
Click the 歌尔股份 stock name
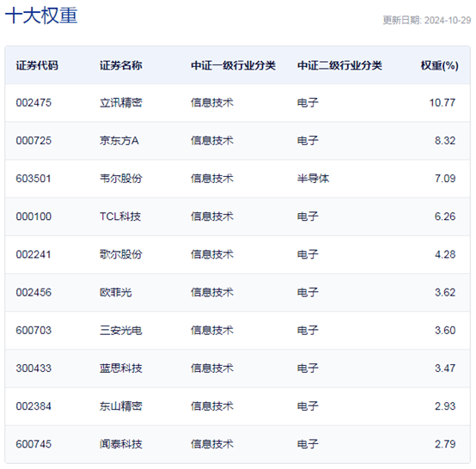pyautogui.click(x=121, y=254)
